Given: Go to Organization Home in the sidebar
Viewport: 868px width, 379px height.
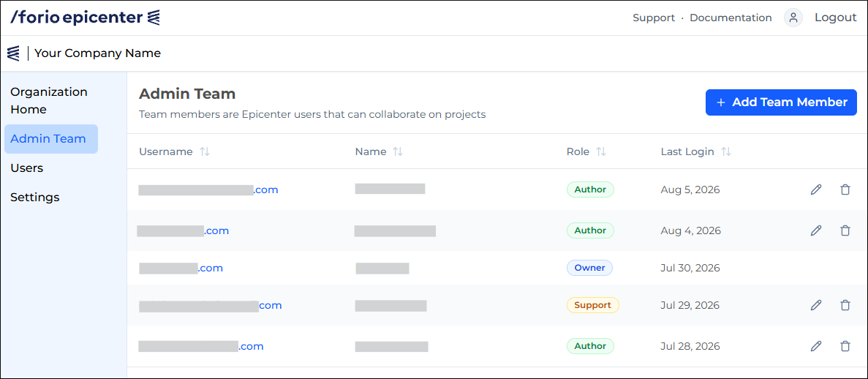Looking at the screenshot, I should (x=49, y=100).
